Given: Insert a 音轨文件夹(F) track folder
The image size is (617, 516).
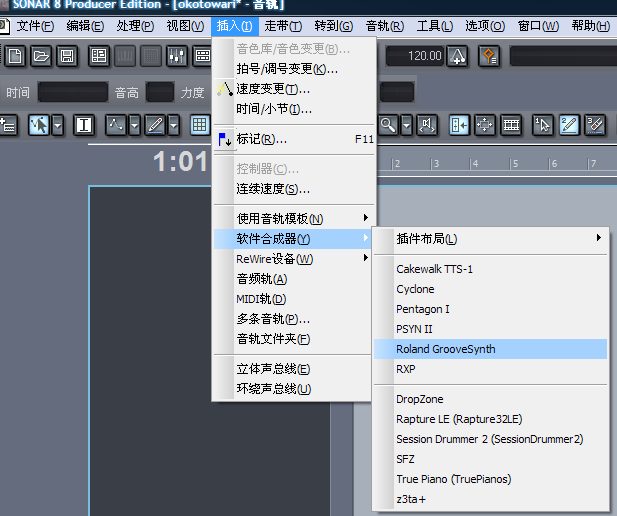Looking at the screenshot, I should click(x=292, y=339).
